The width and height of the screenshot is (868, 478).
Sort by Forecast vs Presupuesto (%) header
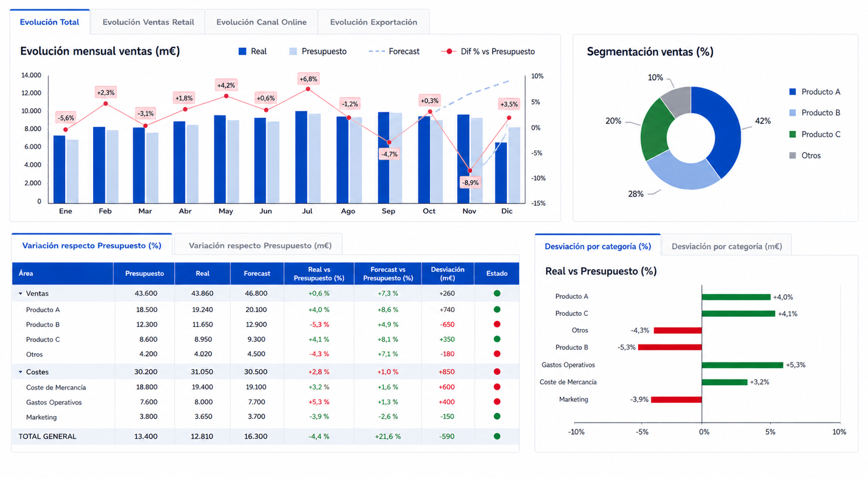[388, 274]
